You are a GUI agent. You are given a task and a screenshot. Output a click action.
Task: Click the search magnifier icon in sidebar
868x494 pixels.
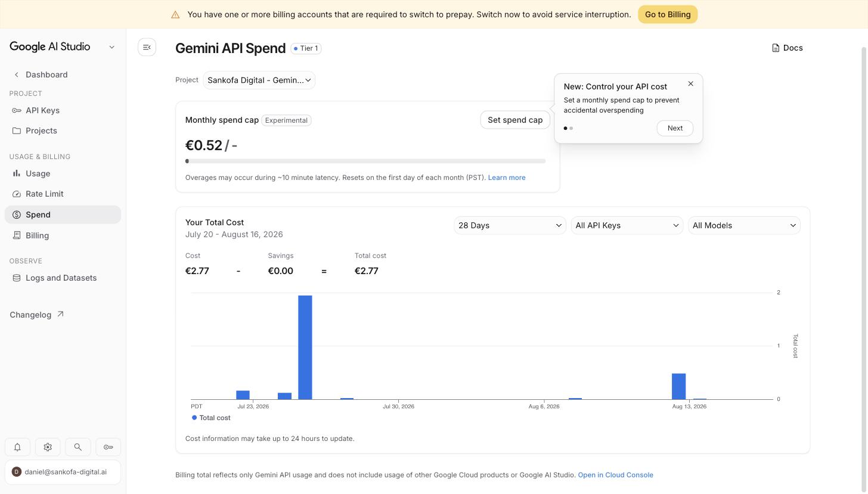(77, 447)
